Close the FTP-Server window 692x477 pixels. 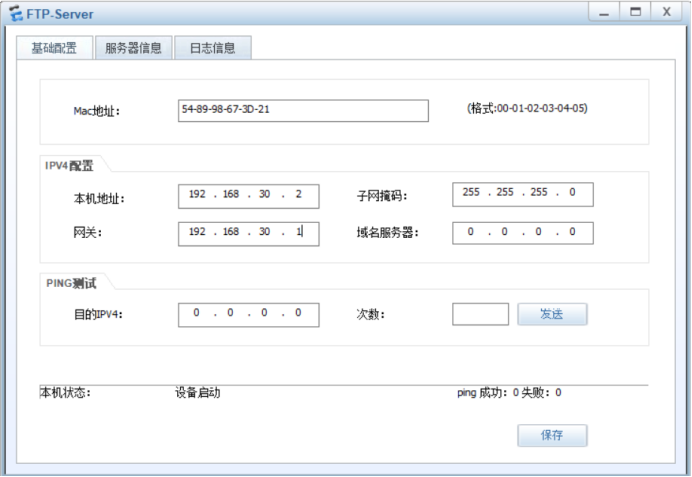click(666, 12)
